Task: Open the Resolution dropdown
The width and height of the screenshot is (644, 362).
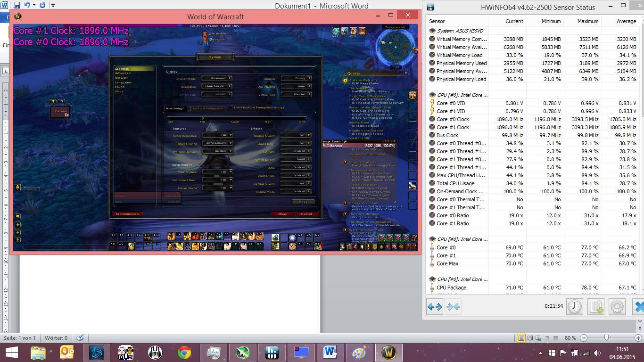Action: click(x=217, y=87)
